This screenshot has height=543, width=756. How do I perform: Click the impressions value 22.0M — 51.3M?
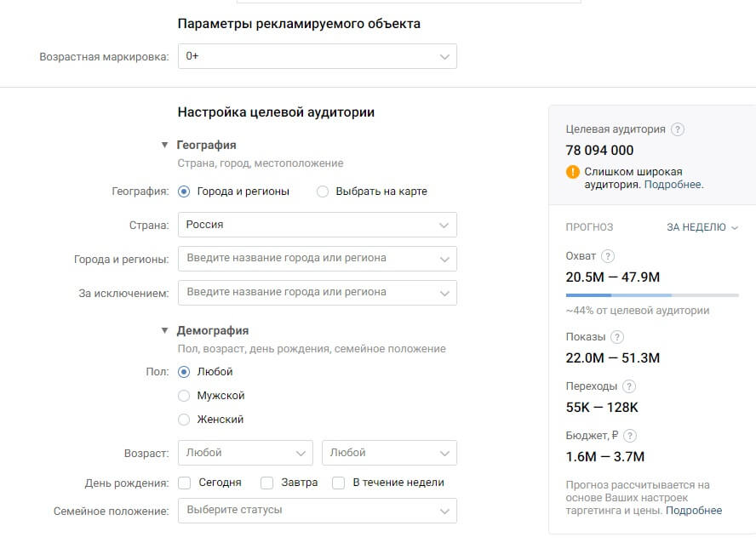[613, 358]
